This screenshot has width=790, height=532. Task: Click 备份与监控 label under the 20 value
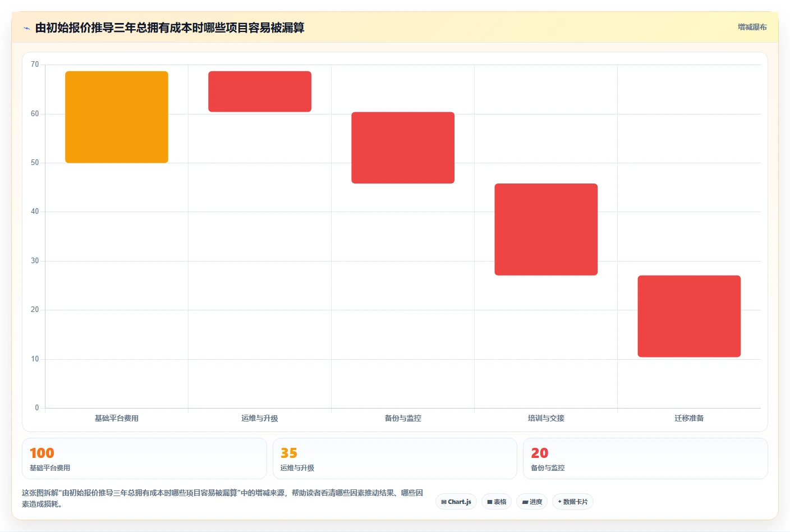click(548, 467)
